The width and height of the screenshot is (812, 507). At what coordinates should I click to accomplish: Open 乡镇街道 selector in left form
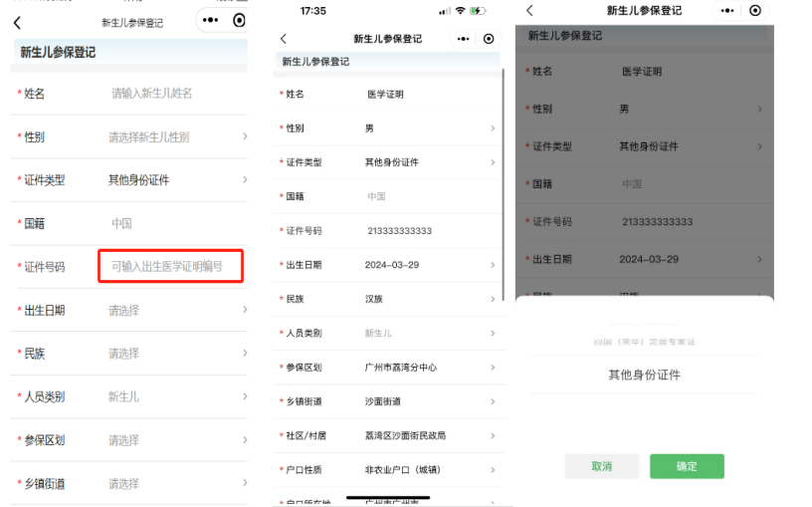click(129, 484)
